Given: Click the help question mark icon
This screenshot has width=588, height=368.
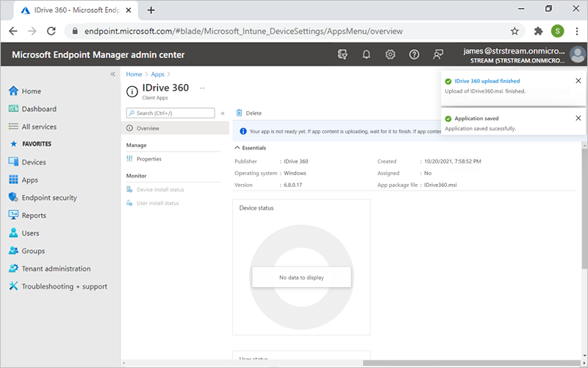Looking at the screenshot, I should click(415, 54).
